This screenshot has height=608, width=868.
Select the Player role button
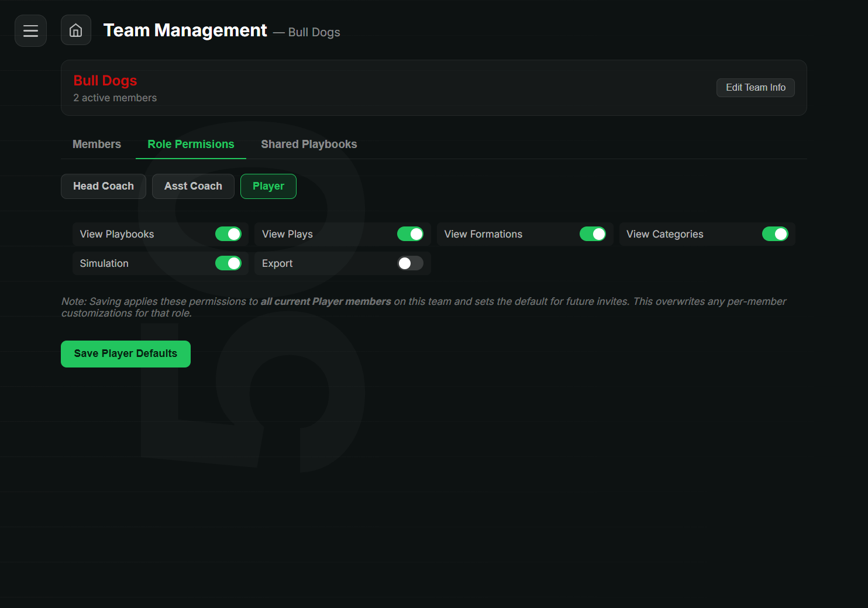tap(268, 186)
